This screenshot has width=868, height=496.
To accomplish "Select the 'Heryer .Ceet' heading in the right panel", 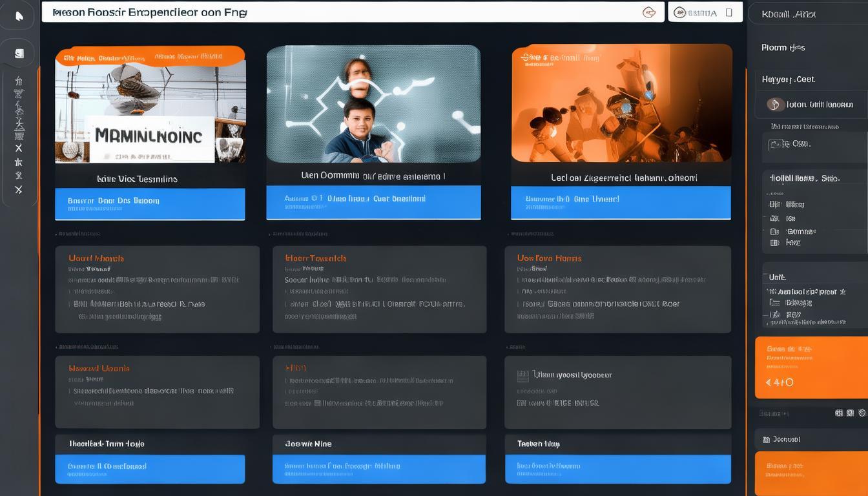I will coord(788,79).
